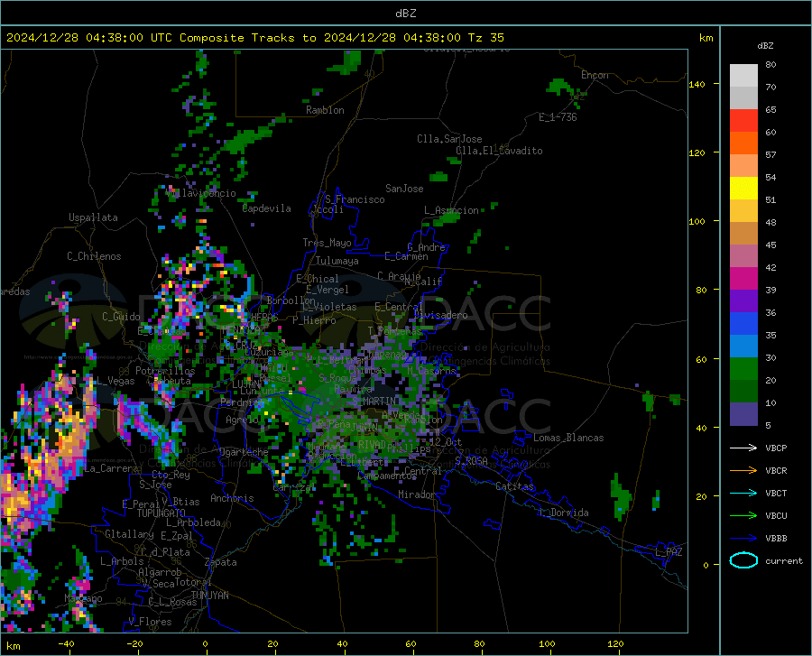
Task: Click the '-40' tick on bottom axis
Action: (65, 643)
